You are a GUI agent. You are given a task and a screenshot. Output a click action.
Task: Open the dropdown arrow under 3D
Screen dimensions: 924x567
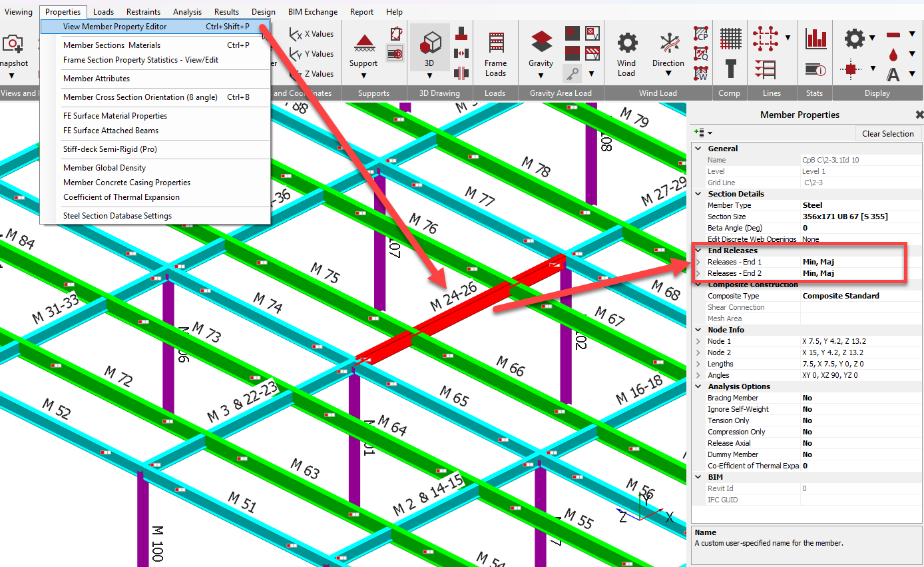tap(429, 75)
